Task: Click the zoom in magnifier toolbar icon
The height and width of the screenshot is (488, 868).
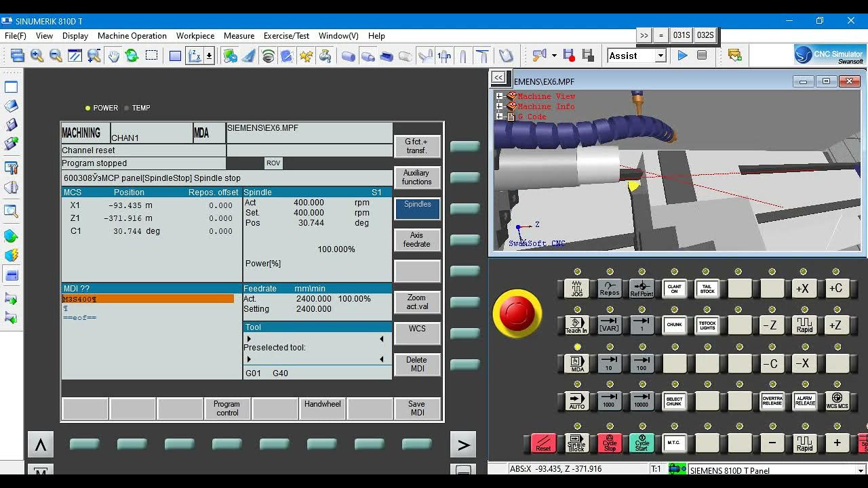Action: tap(37, 56)
